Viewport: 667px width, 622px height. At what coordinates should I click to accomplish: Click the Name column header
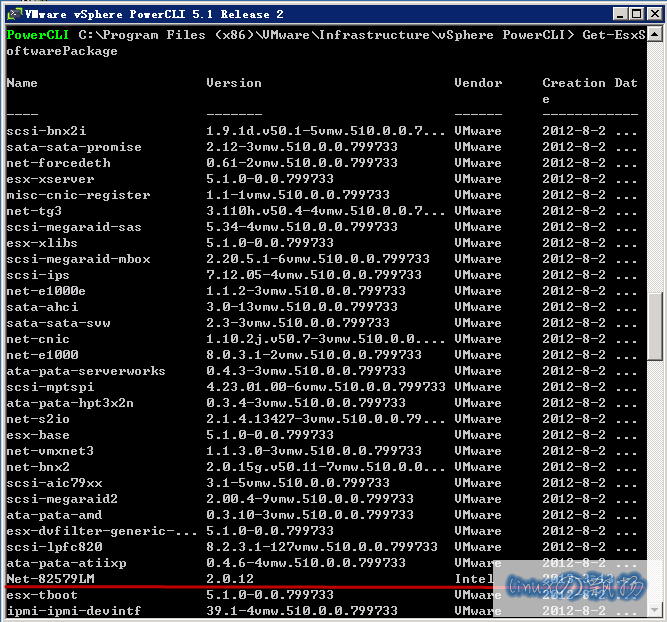tap(22, 83)
